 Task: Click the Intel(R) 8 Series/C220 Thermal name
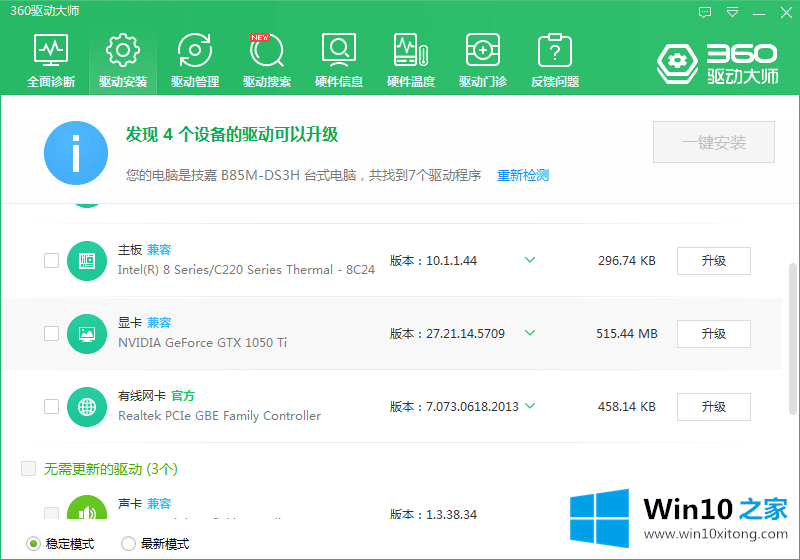pos(246,269)
